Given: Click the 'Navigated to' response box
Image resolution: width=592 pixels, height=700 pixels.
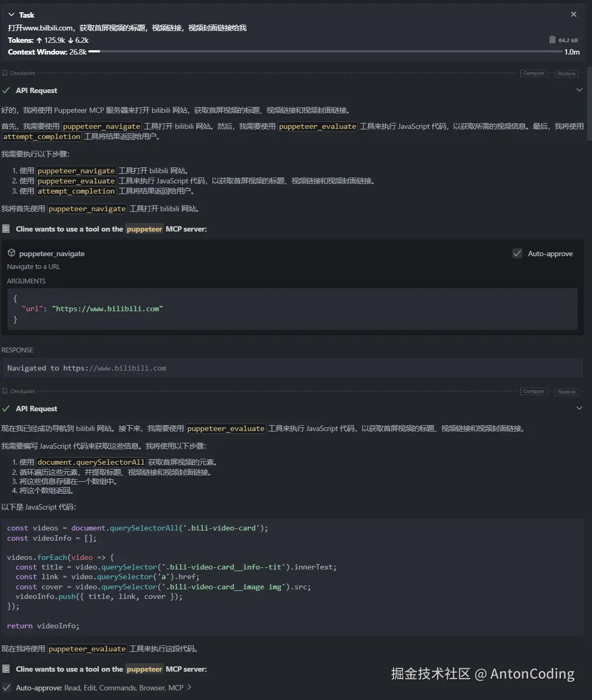Looking at the screenshot, I should [x=292, y=368].
